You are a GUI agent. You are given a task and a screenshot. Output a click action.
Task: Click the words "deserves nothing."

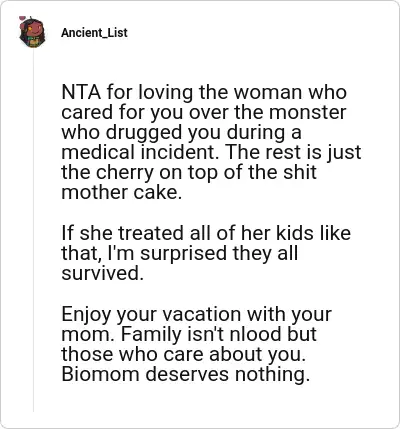tap(228, 374)
